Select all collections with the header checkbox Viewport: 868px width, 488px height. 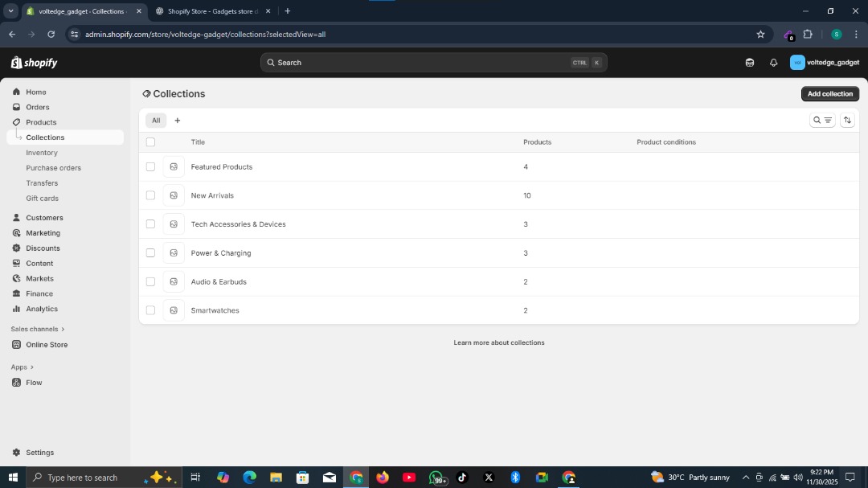(150, 141)
